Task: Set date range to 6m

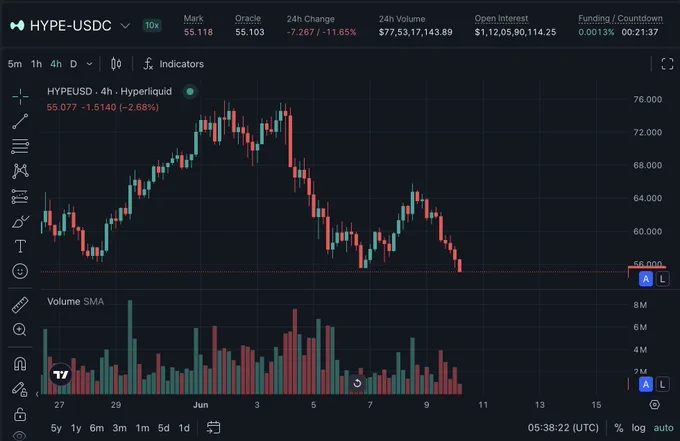Action: coord(97,428)
